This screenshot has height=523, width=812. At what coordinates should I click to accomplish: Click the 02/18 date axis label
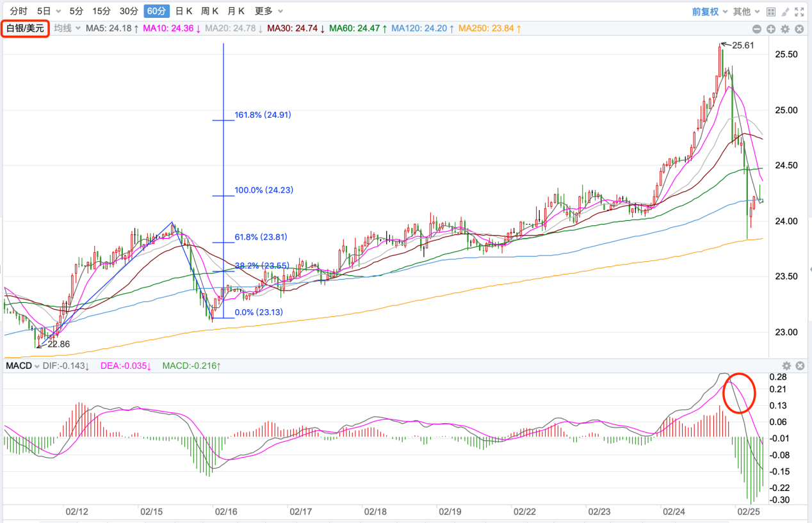[x=375, y=512]
